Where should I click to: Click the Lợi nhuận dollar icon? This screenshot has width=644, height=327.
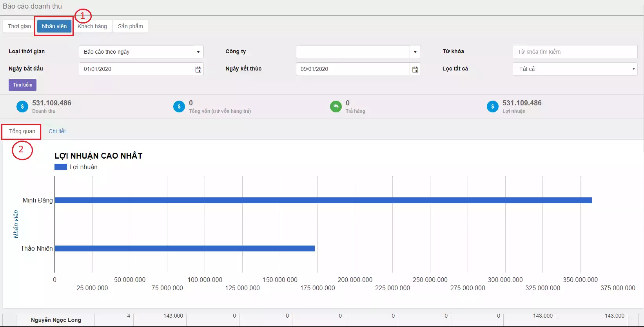(x=493, y=107)
